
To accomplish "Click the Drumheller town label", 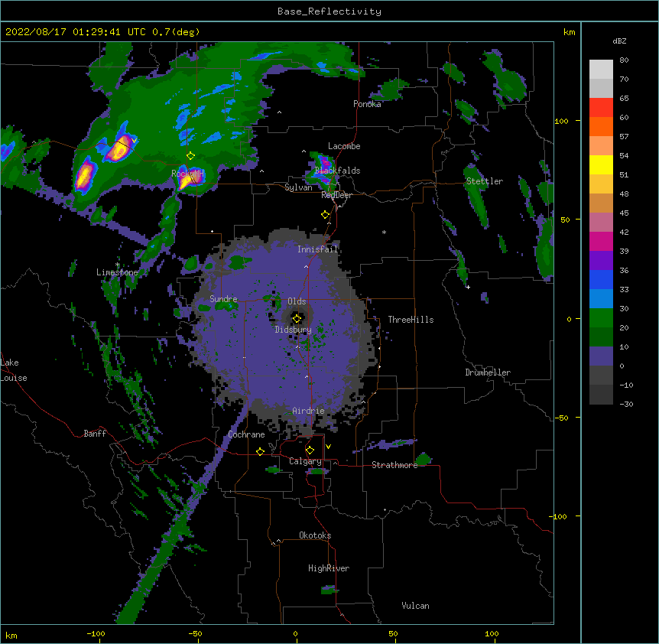I will [488, 372].
